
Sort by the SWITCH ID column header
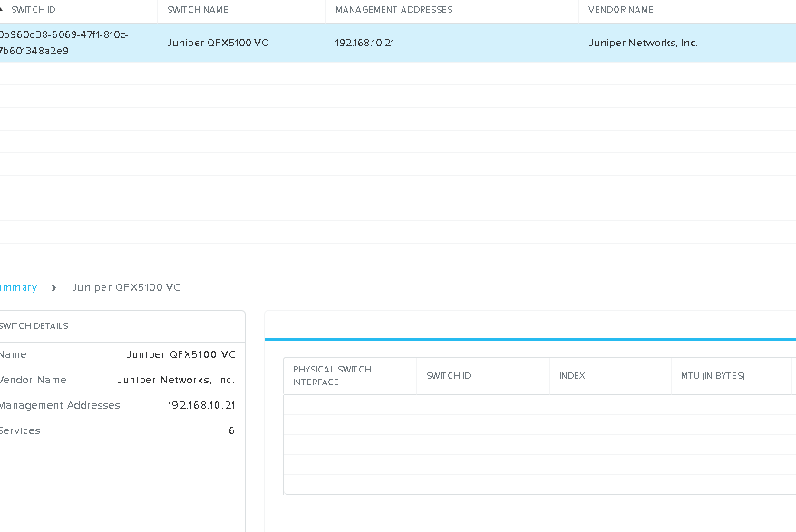pos(34,10)
